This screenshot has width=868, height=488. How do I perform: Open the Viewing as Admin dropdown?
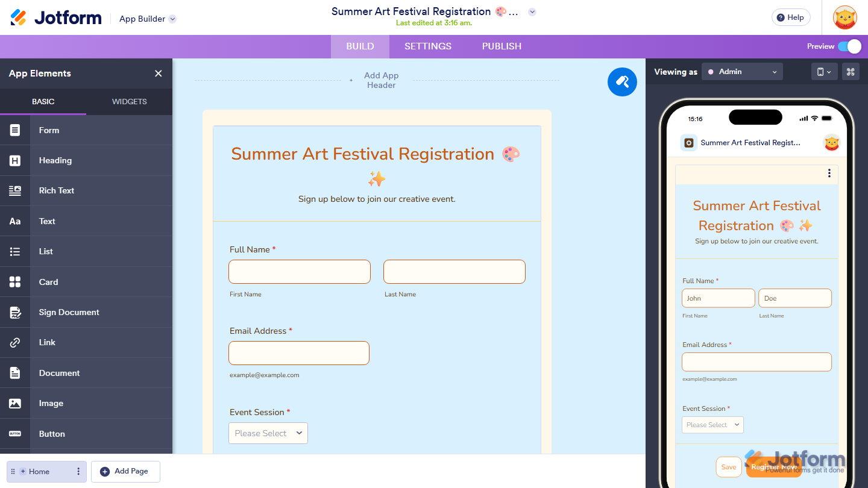click(x=742, y=71)
